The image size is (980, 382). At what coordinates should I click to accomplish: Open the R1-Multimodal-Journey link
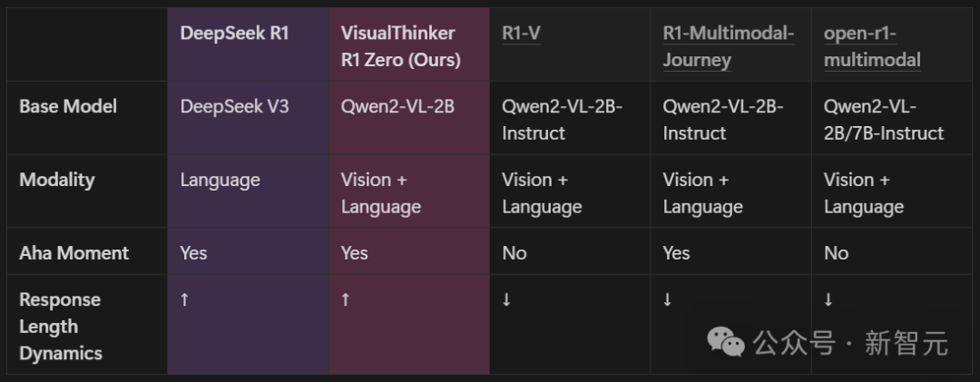coord(728,47)
